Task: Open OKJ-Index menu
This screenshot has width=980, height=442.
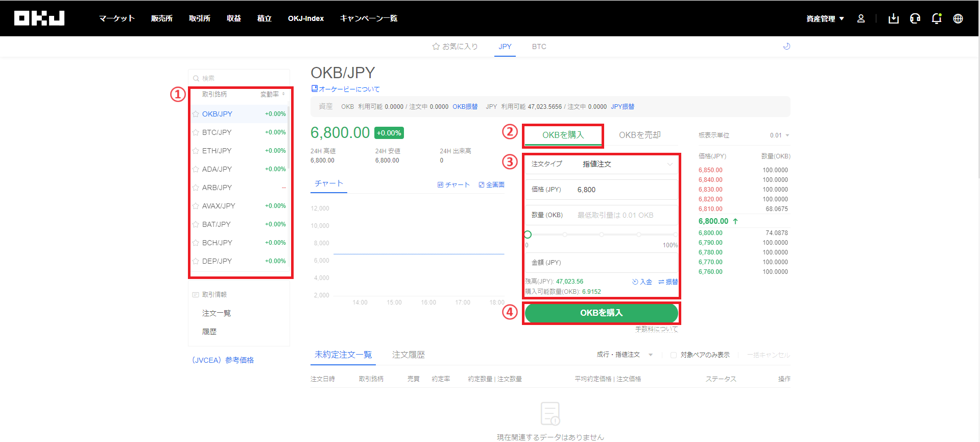Action: tap(306, 18)
